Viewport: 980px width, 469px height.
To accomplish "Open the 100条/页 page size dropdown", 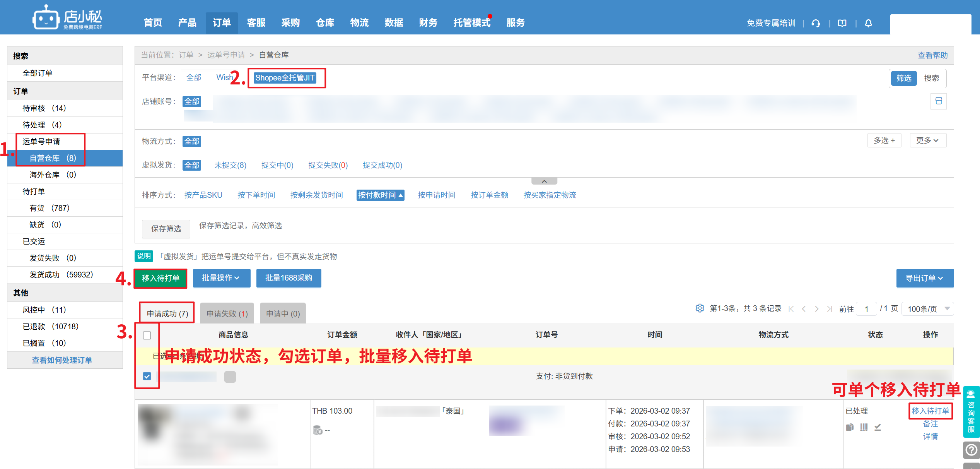I will [x=927, y=309].
